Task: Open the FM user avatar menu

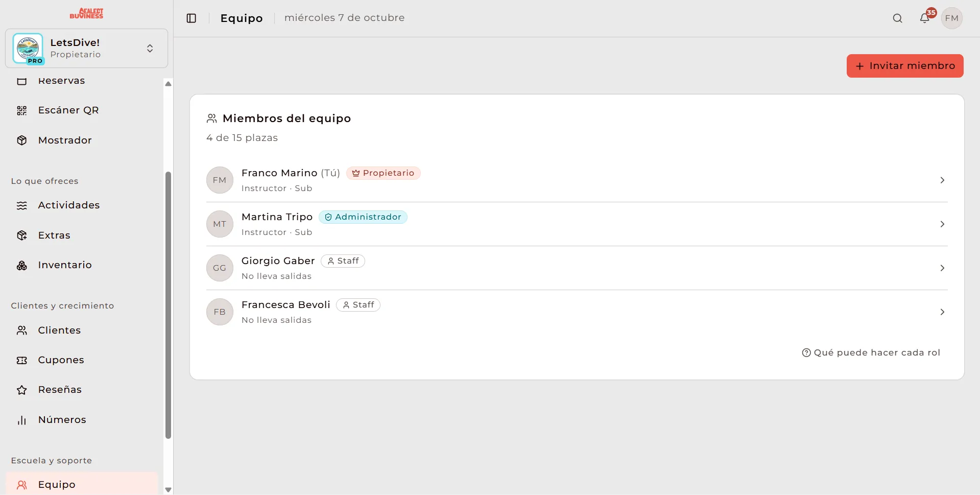Action: point(951,18)
